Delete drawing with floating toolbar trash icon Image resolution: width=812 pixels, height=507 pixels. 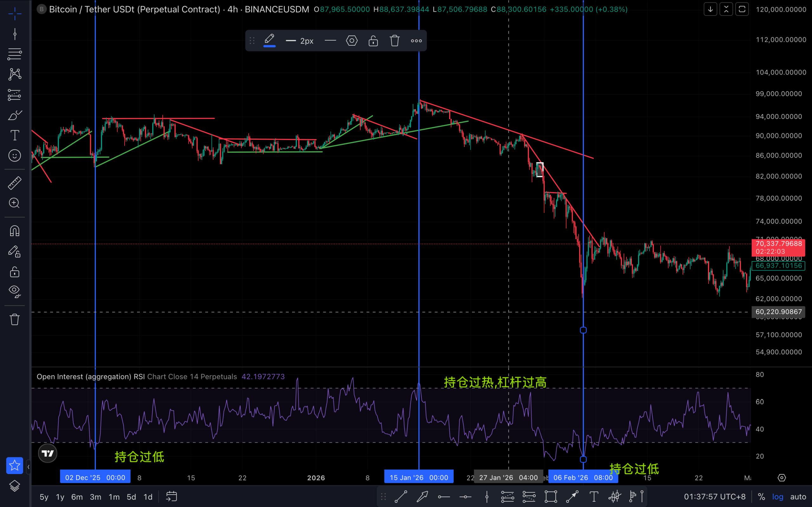pos(395,41)
